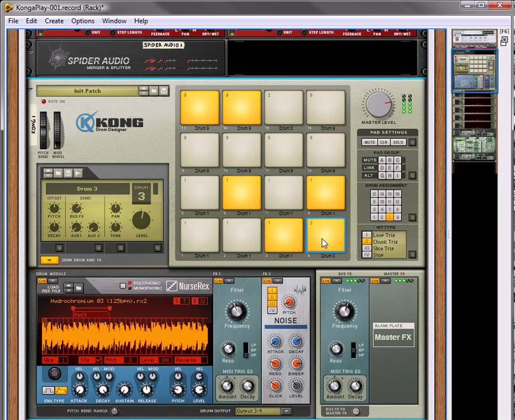515x420 pixels.
Task: Click the Init Patch name display
Action: click(x=88, y=91)
